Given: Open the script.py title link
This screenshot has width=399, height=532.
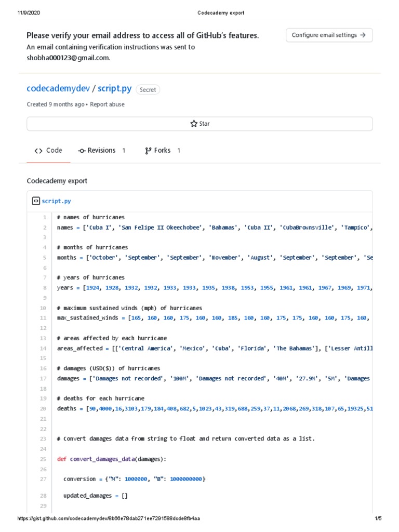Looking at the screenshot, I should pos(114,88).
